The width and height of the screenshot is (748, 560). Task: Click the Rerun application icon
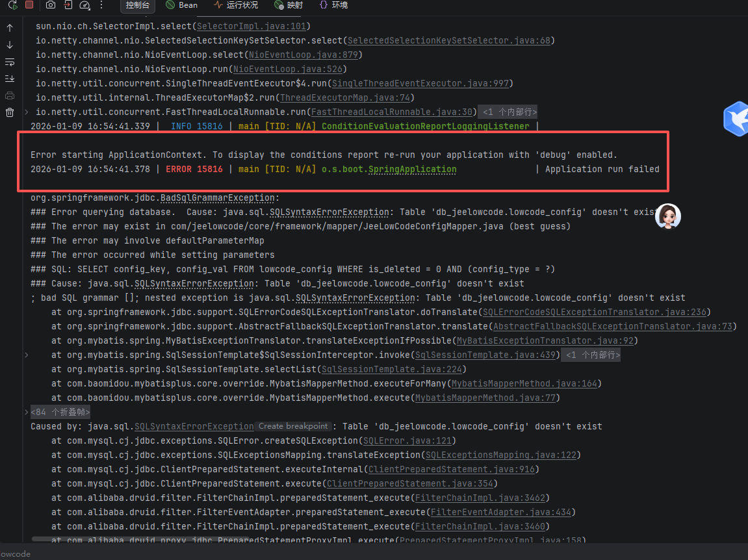(x=12, y=5)
